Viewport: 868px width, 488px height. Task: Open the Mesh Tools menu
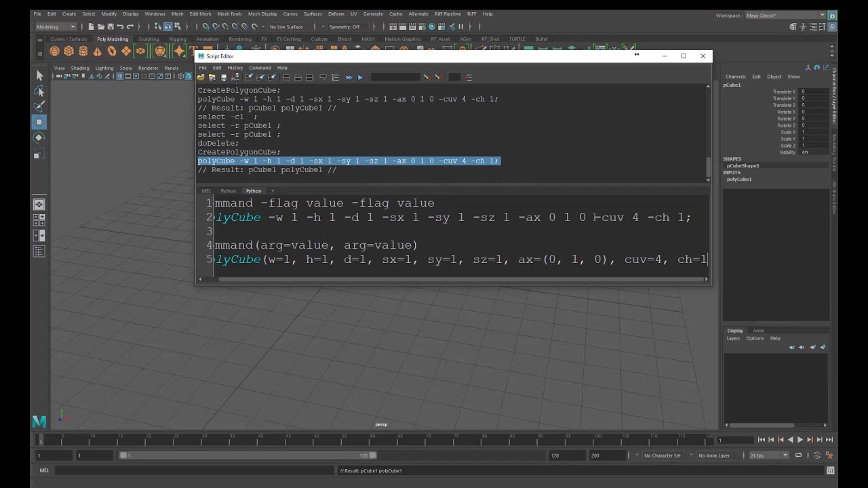pos(230,14)
